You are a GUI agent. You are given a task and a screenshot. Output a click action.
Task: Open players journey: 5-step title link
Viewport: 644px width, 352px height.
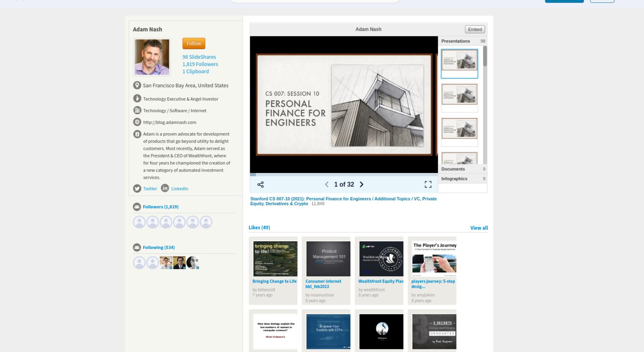coord(433,284)
